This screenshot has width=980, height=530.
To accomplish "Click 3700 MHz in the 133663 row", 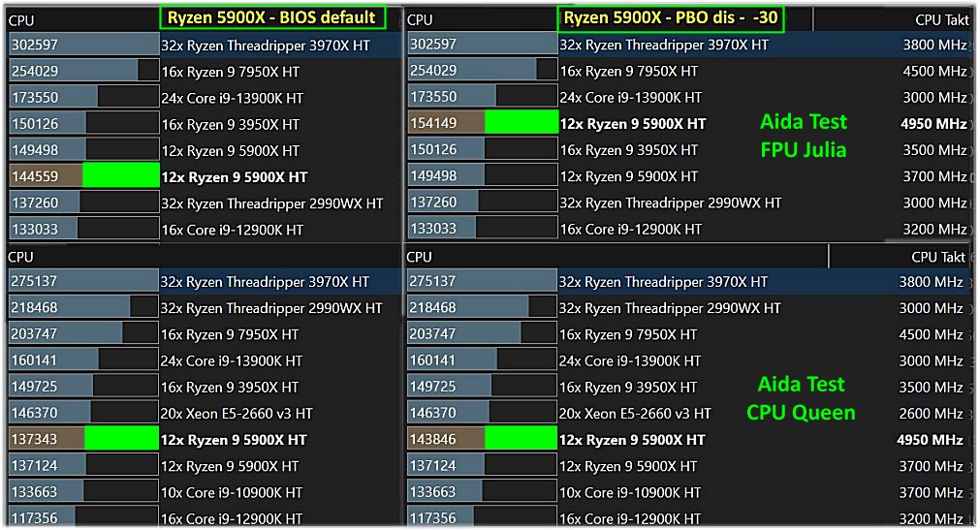I will pos(932,492).
